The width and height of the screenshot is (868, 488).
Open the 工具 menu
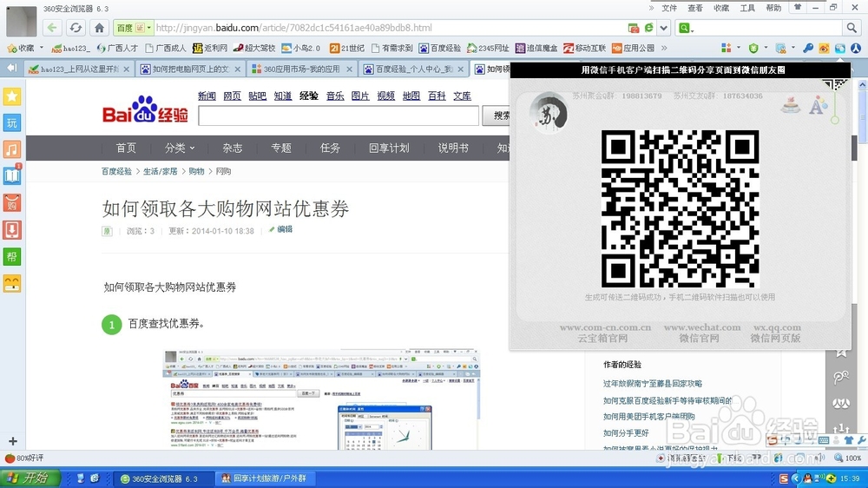pyautogui.click(x=747, y=8)
